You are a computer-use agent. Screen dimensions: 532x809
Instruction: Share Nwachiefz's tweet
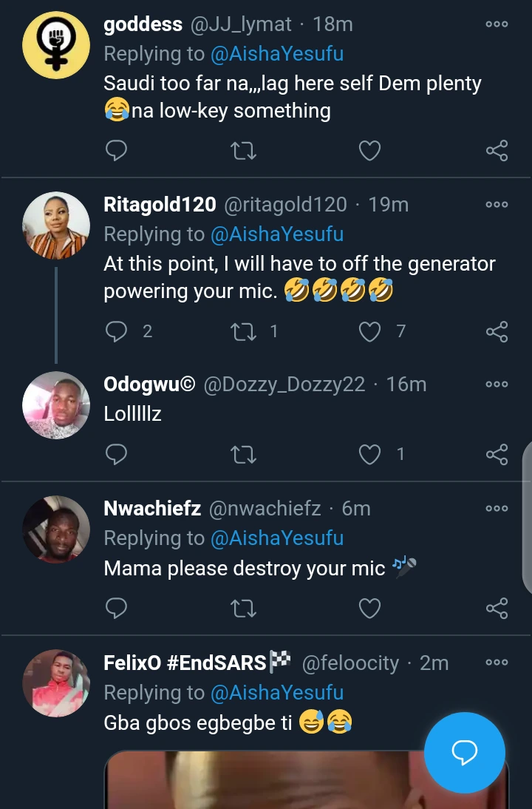(x=497, y=608)
